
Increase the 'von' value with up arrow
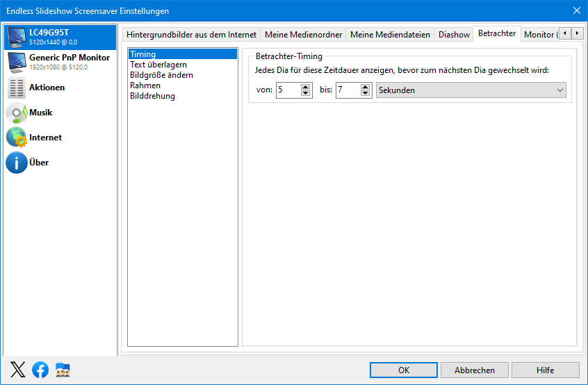(x=306, y=87)
